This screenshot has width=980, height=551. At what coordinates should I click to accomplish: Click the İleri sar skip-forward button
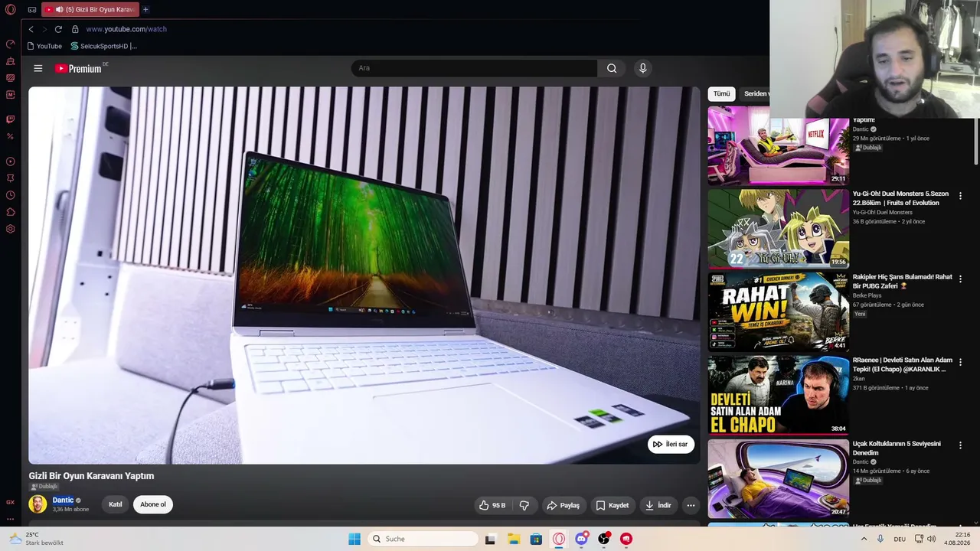coord(671,444)
